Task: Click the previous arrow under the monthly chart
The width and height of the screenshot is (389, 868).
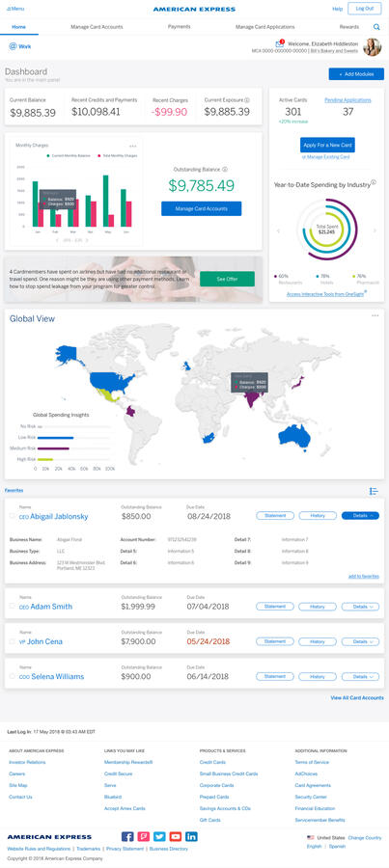Action: click(x=57, y=240)
